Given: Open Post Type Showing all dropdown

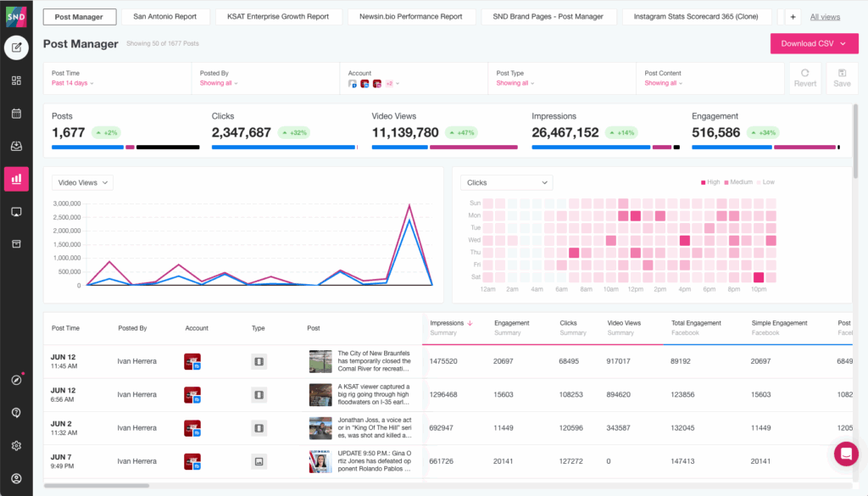Looking at the screenshot, I should pos(515,83).
